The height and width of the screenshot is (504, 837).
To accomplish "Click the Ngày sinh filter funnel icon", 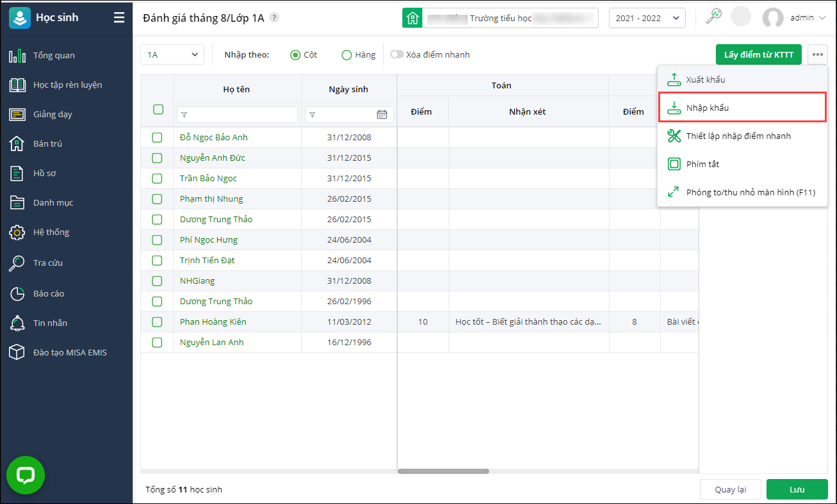I will pos(313,115).
